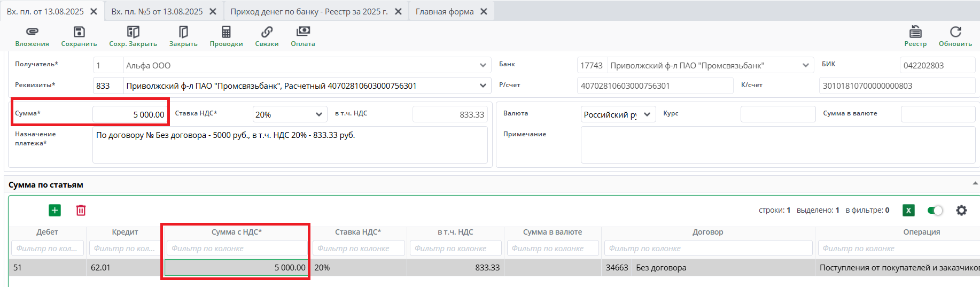Image resolution: width=980 pixels, height=287 pixels.
Task: Switch to Главная форма tab
Action: point(445,12)
